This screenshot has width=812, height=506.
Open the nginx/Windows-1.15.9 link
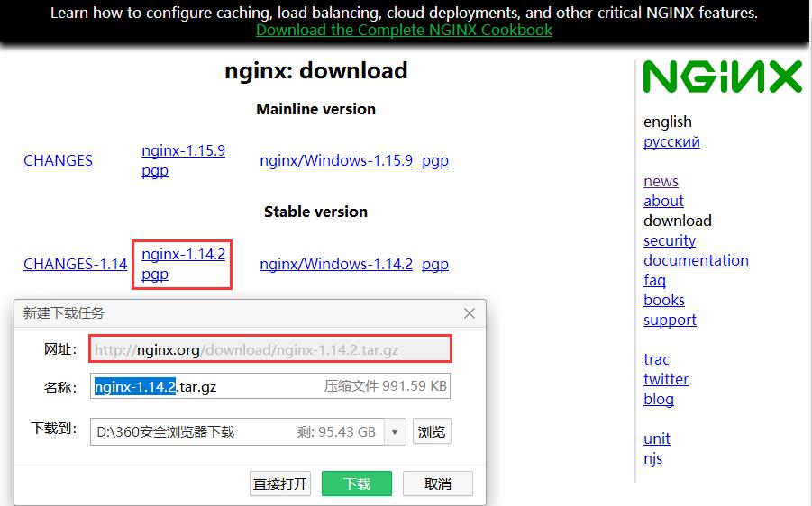pyautogui.click(x=336, y=160)
